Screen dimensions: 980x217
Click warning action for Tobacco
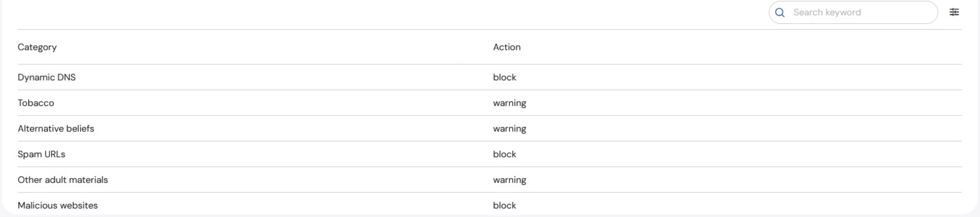[509, 103]
